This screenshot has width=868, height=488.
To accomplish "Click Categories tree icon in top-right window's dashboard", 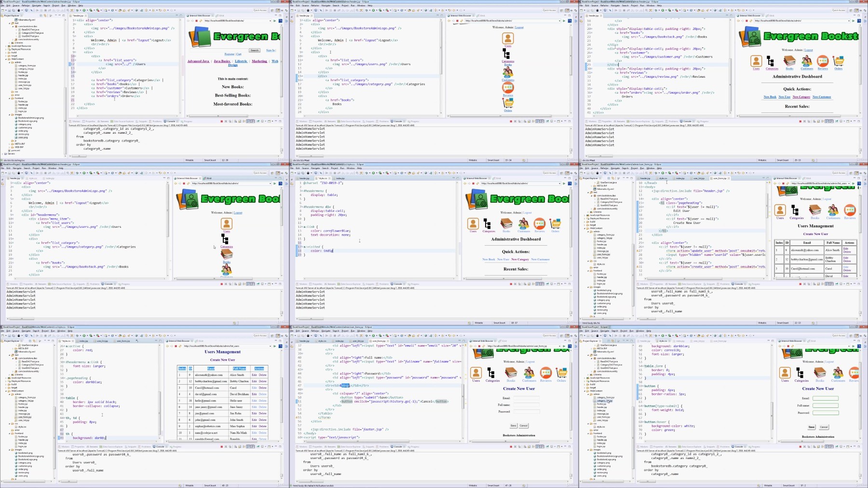I will pos(771,61).
